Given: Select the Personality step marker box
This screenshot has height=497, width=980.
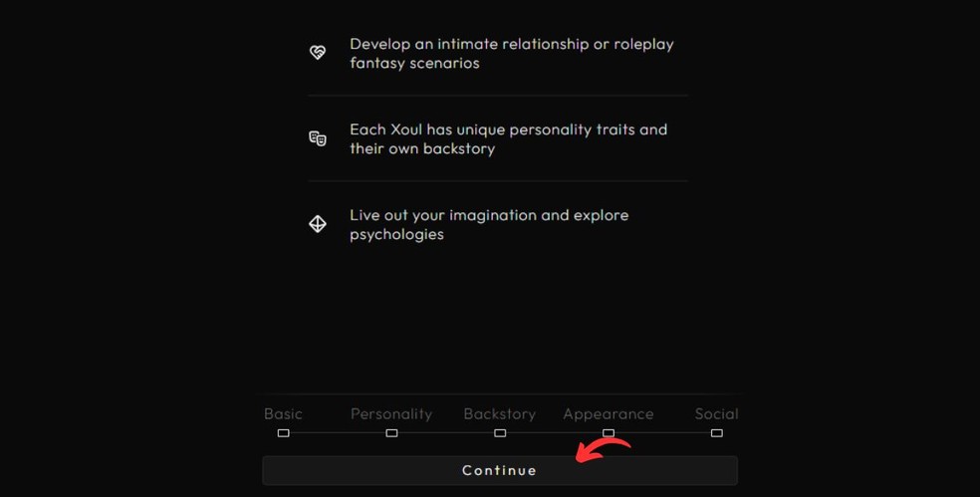Looking at the screenshot, I should click(391, 433).
